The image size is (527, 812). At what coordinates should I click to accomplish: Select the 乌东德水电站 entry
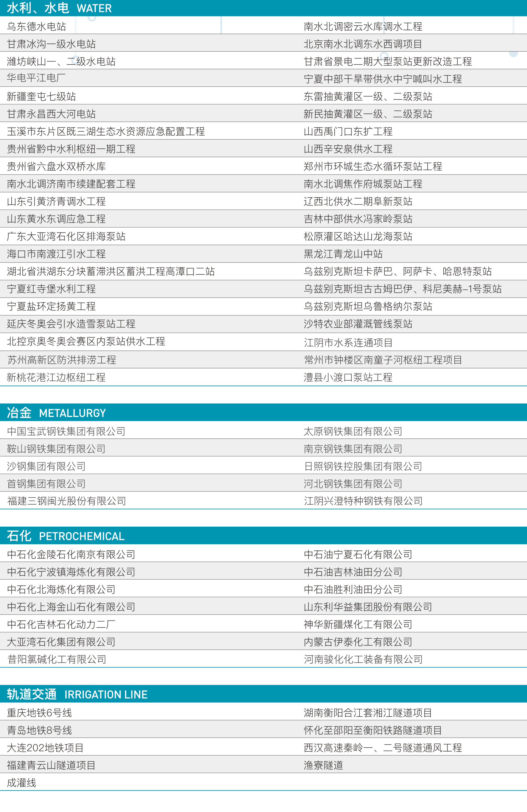click(x=37, y=26)
